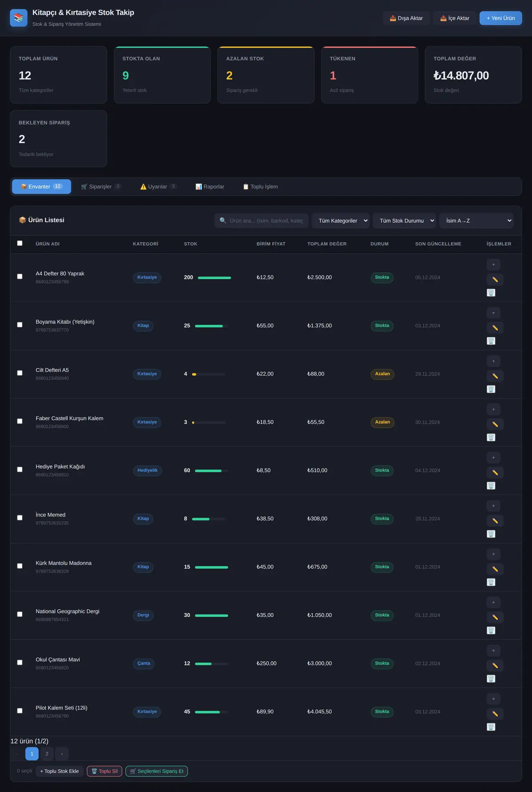Click the stock progress bar of A4 Defter
The width and height of the screenshot is (532, 792).
click(x=215, y=278)
